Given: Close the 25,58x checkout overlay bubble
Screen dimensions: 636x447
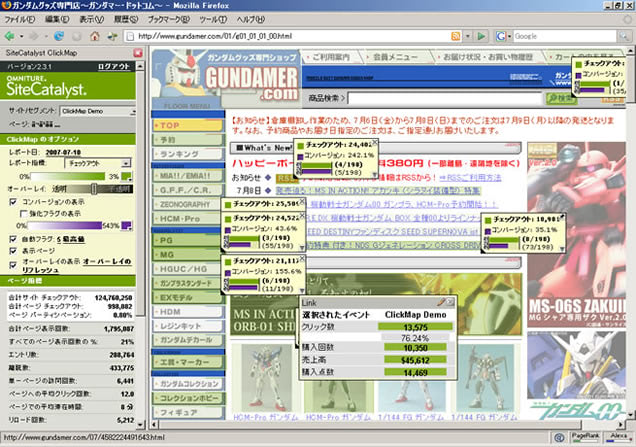Looking at the screenshot, I should tap(302, 202).
